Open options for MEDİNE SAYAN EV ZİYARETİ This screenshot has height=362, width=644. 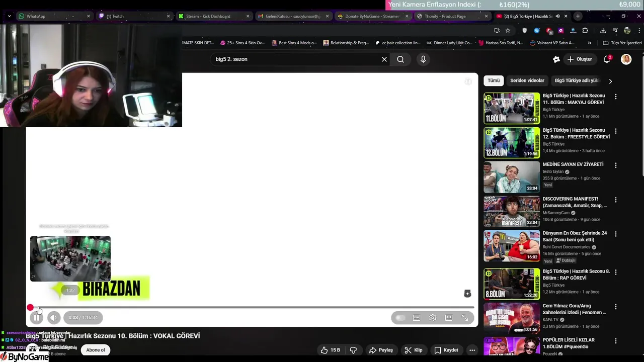(615, 165)
